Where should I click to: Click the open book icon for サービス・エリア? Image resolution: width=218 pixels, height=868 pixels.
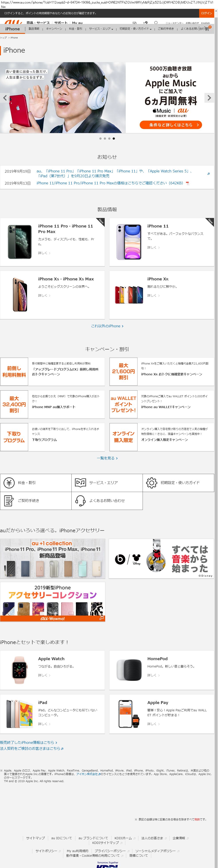coord(80,483)
